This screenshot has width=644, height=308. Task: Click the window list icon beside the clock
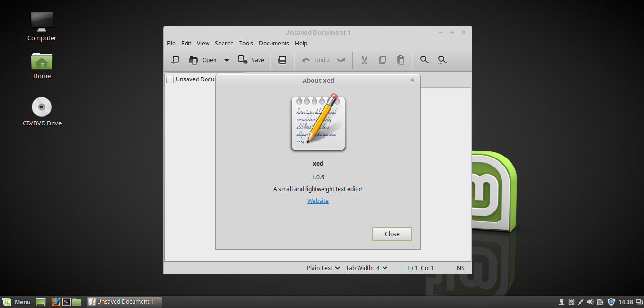[x=639, y=302]
